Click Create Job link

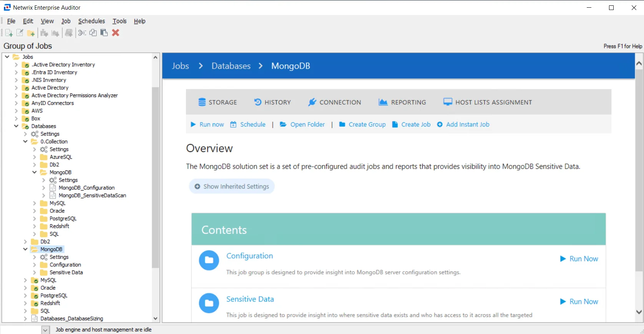[x=411, y=125]
